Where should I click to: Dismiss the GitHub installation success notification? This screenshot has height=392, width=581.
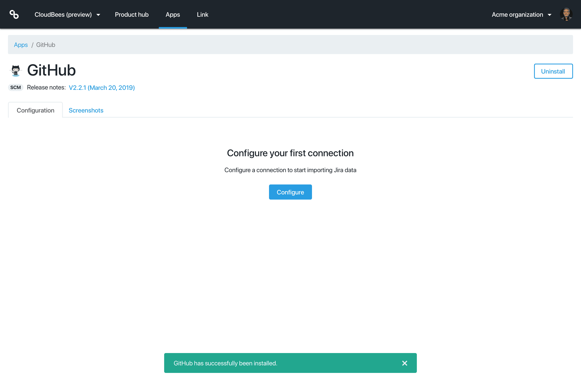click(x=405, y=363)
